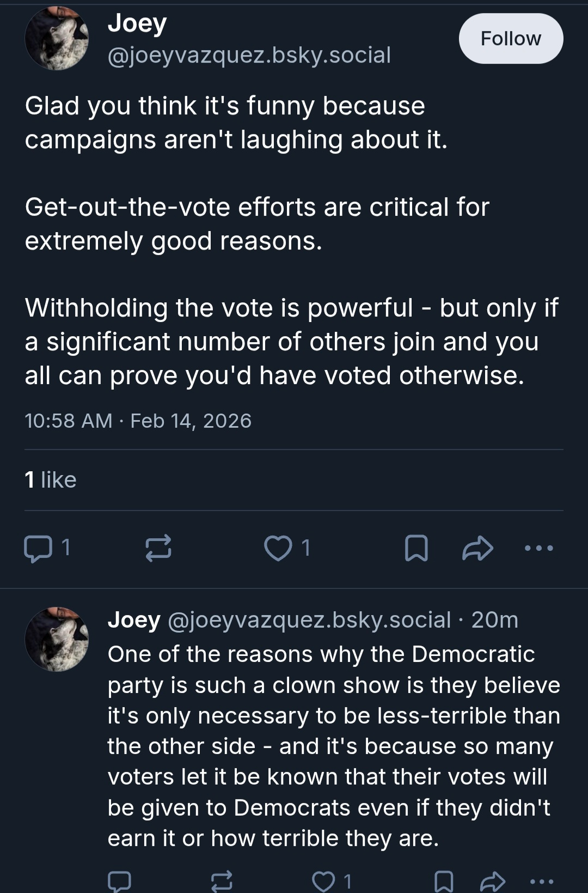Click the reply icon on main post
This screenshot has width=588, height=893.
38,548
